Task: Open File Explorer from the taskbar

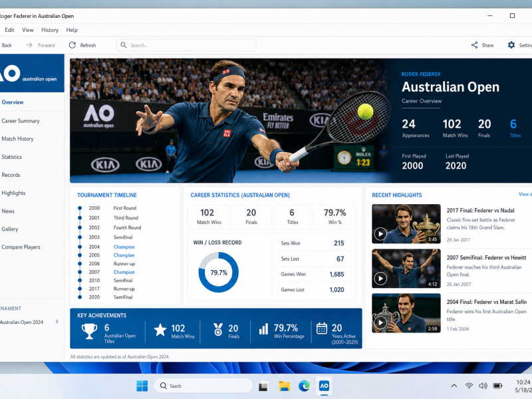Action: (285, 386)
